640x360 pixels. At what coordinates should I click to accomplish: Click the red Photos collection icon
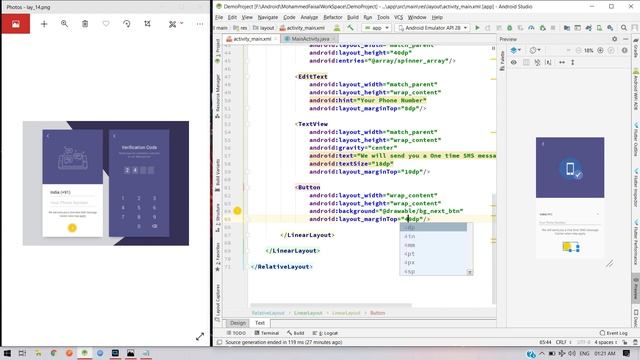click(x=16, y=24)
